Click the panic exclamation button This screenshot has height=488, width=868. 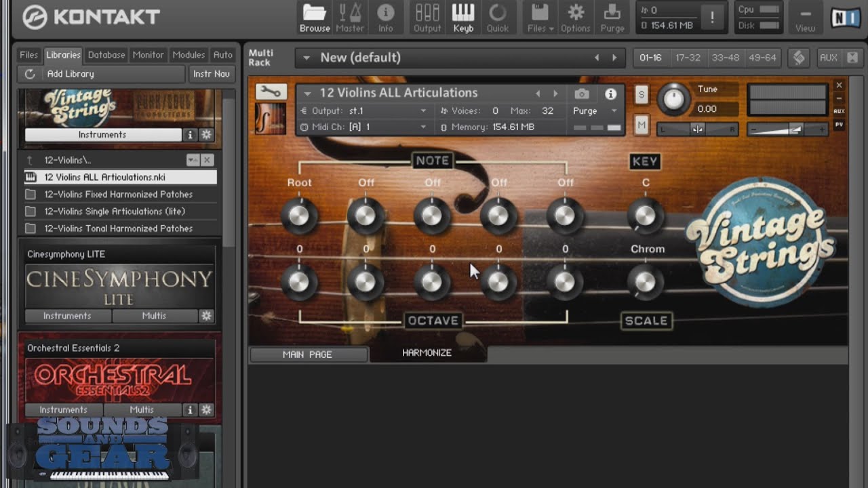click(x=712, y=18)
